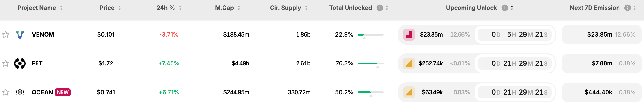644x105 pixels.
Task: Sort table by Project Name arrows
Action: tap(61, 8)
